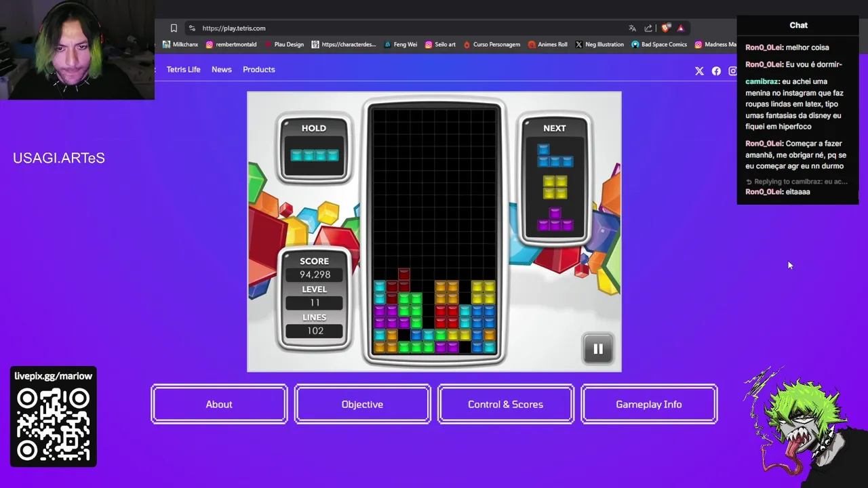This screenshot has width=868, height=488.
Task: Open the Madness Ma bookmark
Action: [x=715, y=44]
